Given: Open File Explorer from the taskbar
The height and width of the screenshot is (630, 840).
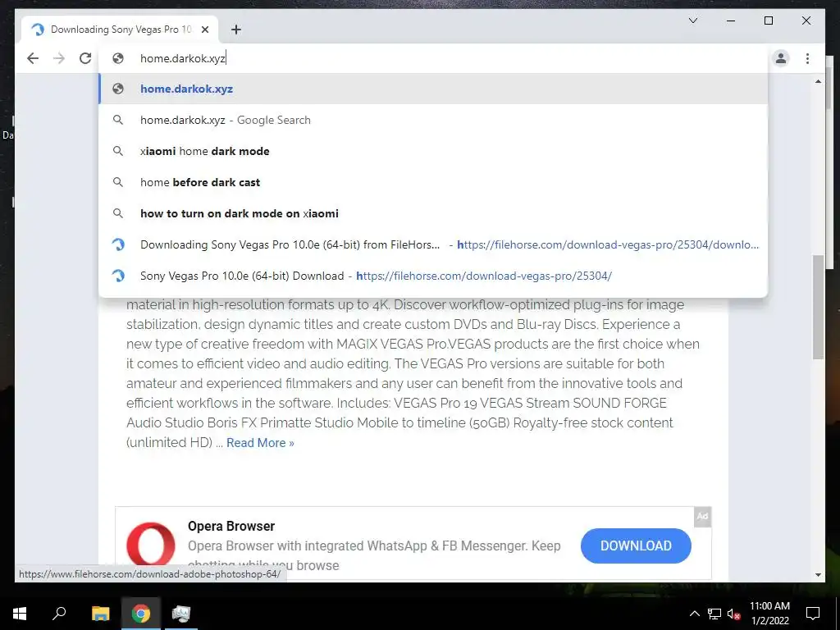Looking at the screenshot, I should (x=100, y=614).
